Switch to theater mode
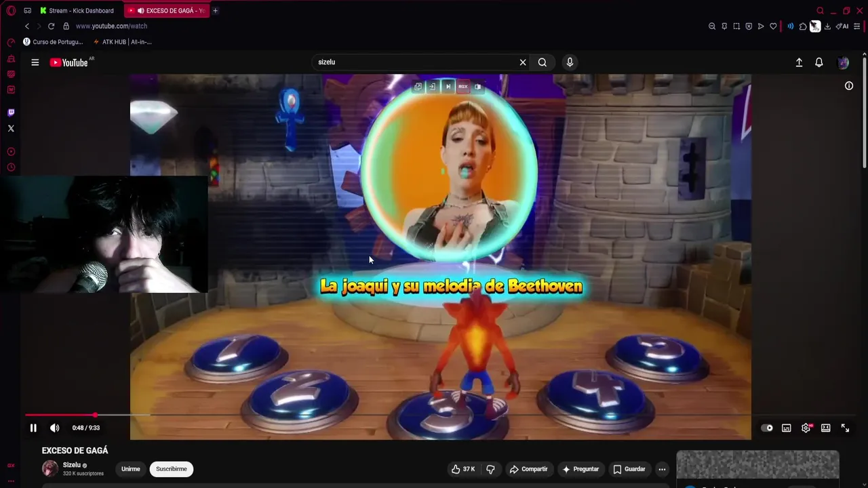Screen dimensions: 868x488 point(826,428)
